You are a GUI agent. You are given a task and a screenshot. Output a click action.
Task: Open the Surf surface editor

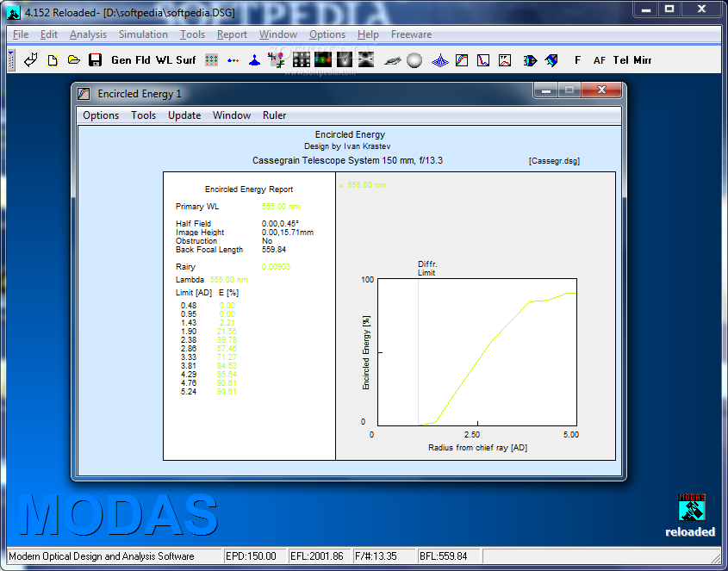186,60
